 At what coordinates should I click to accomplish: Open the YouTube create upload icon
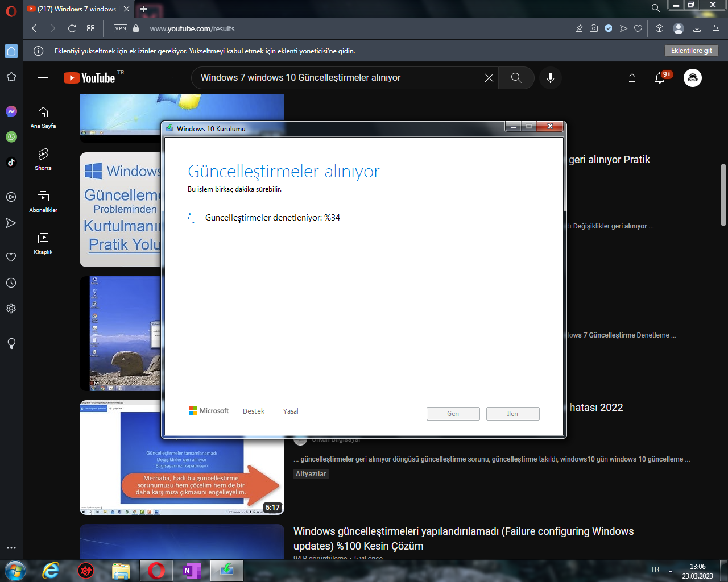point(632,78)
